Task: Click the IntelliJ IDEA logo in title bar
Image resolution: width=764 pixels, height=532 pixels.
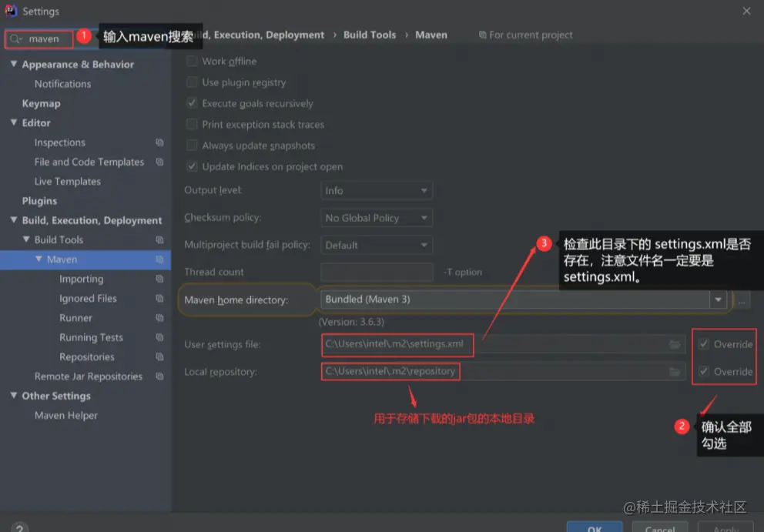Action: coord(11,11)
